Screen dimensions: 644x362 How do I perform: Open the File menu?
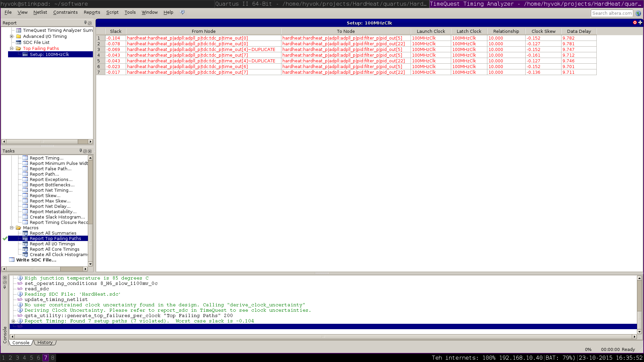(8, 12)
